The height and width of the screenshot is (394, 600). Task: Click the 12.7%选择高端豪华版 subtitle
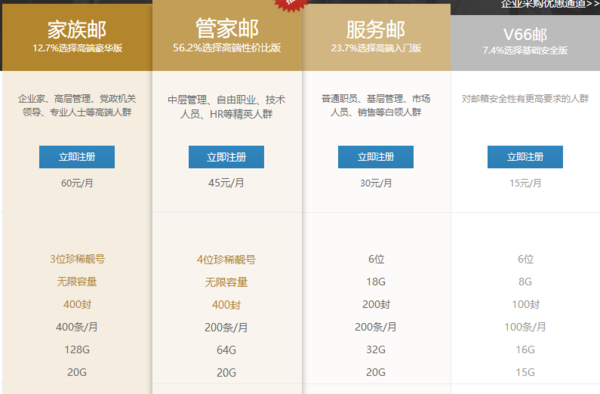click(x=77, y=48)
